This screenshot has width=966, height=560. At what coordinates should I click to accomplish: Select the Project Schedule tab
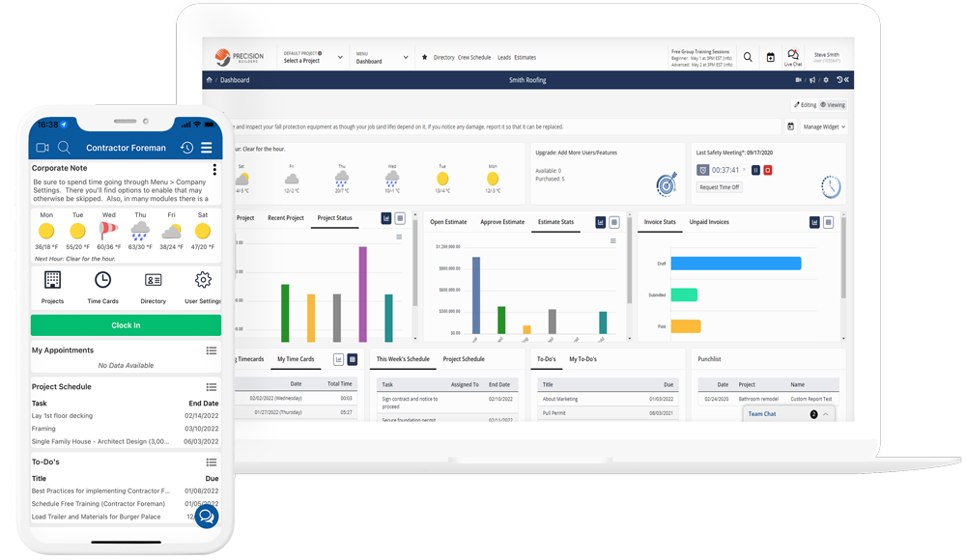[x=464, y=359]
